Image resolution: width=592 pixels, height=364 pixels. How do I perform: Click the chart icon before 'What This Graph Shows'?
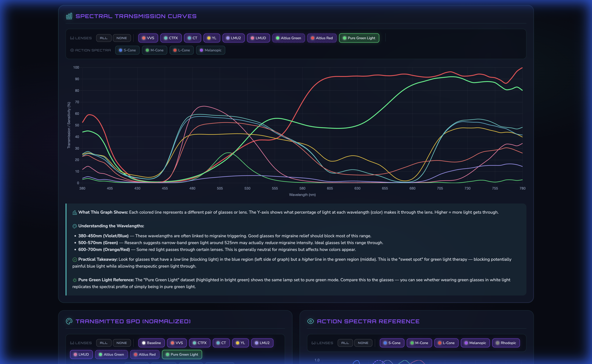[75, 212]
